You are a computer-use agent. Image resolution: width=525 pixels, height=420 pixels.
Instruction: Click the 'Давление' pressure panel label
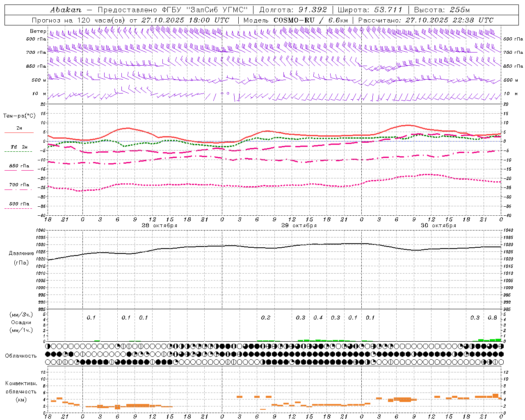tap(21, 253)
